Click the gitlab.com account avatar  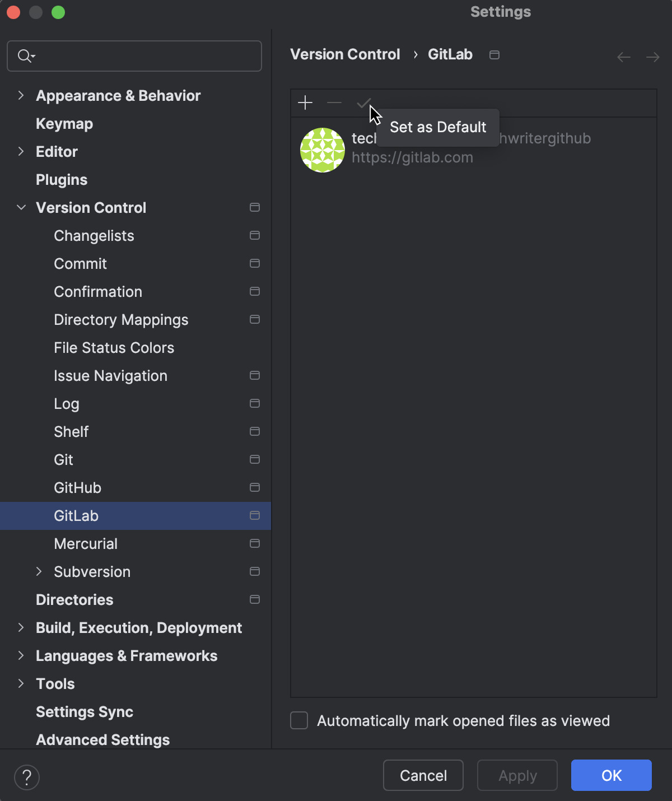(x=322, y=150)
